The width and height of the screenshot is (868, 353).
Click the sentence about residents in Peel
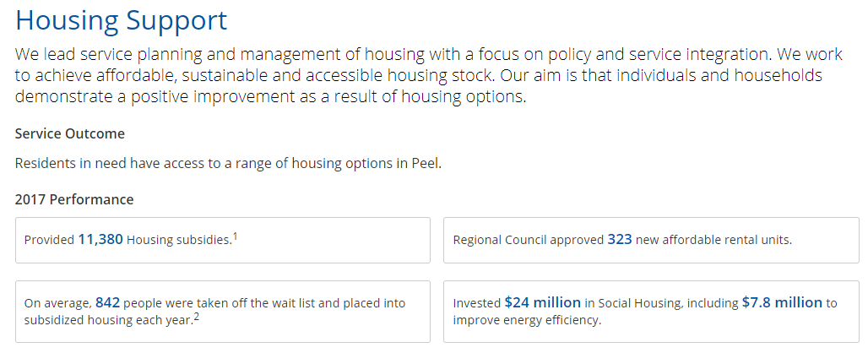tap(228, 163)
